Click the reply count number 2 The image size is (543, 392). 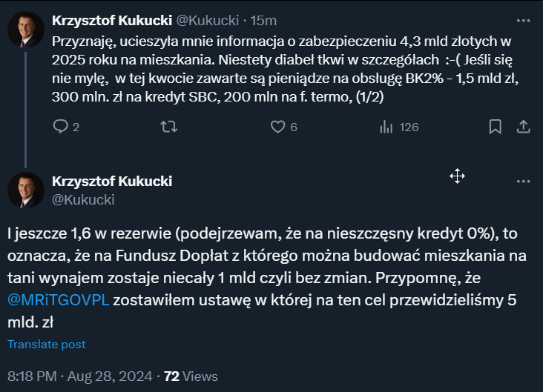[x=76, y=127]
